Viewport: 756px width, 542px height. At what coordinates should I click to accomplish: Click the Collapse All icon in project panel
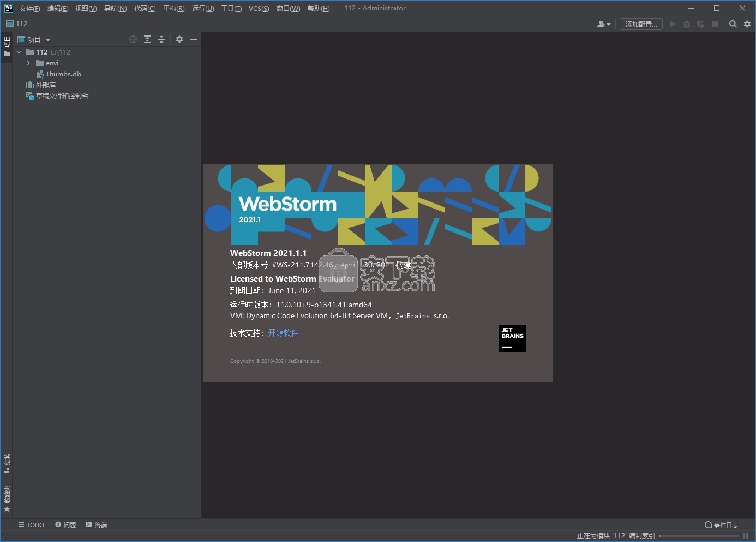point(161,39)
